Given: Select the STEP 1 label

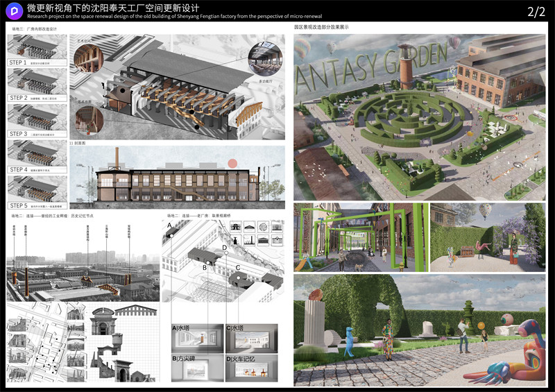Looking at the screenshot, I should tap(19, 62).
